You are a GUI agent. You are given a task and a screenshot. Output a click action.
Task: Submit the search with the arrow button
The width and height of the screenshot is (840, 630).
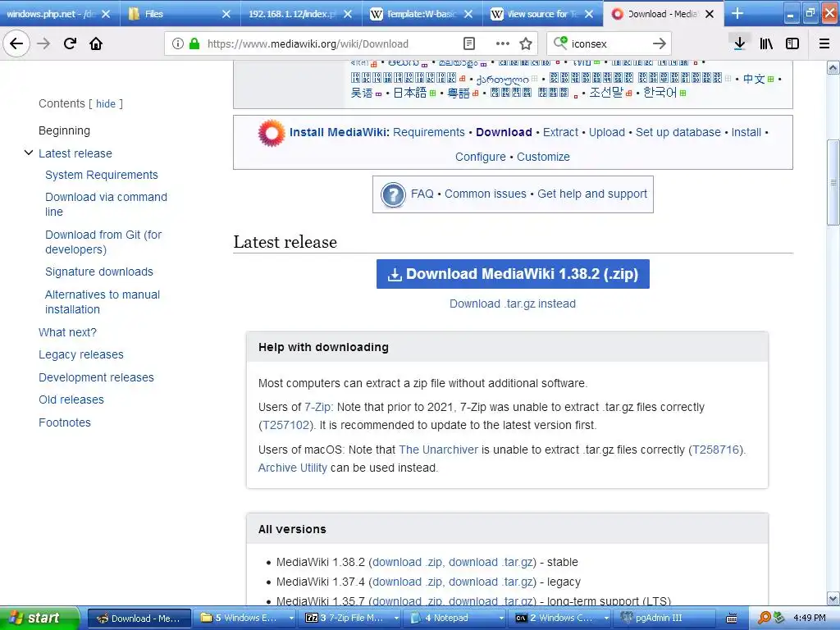coord(660,43)
